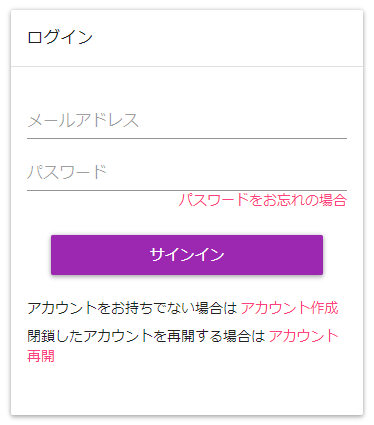Click the アカウントをお持ちでない場合は text

click(x=132, y=308)
